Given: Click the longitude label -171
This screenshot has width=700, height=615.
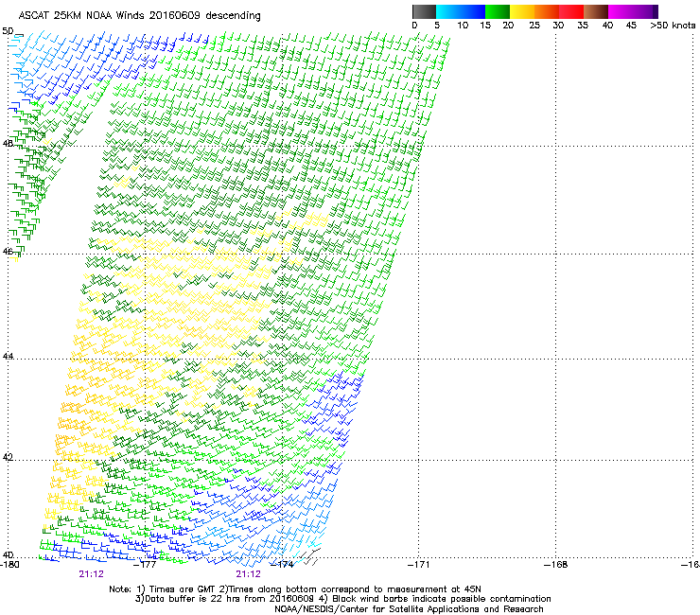Looking at the screenshot, I should click(x=419, y=565).
